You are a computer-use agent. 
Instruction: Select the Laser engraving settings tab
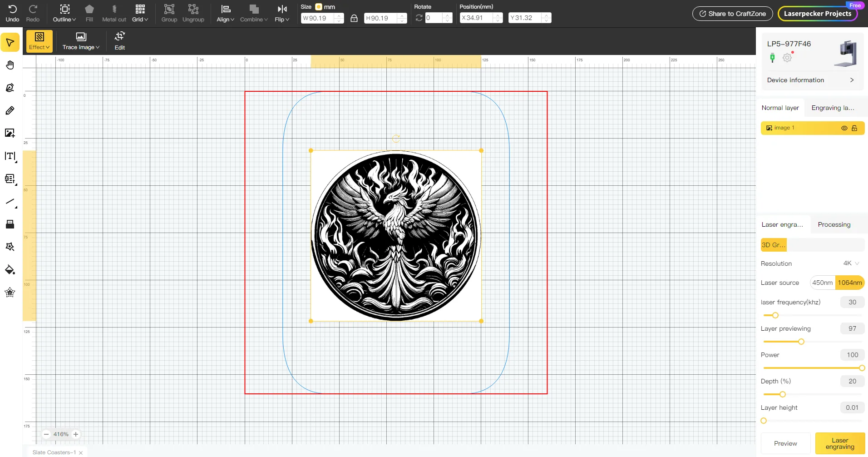(x=782, y=224)
